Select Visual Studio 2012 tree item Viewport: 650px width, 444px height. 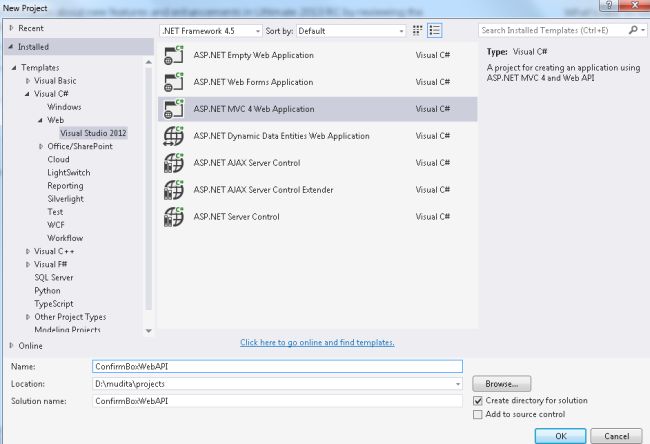tap(93, 133)
